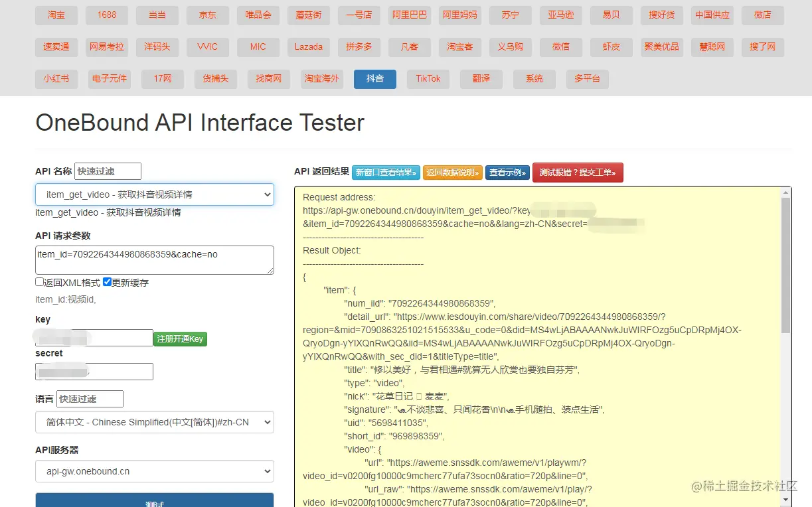The height and width of the screenshot is (507, 812).
Task: Open the 义乌购 tab
Action: coord(511,47)
